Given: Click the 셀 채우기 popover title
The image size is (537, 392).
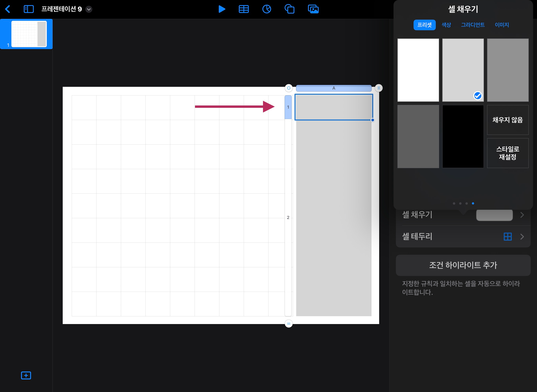Looking at the screenshot, I should [463, 9].
